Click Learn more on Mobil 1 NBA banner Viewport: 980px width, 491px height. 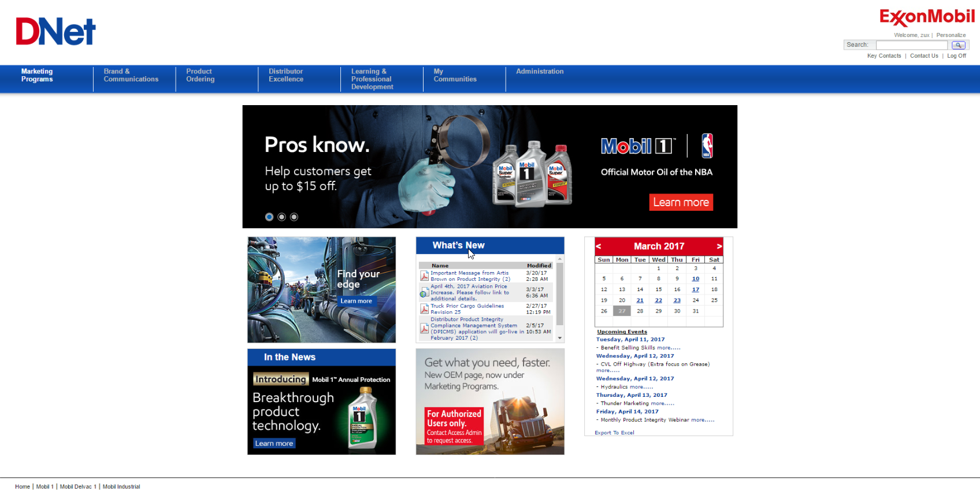681,203
